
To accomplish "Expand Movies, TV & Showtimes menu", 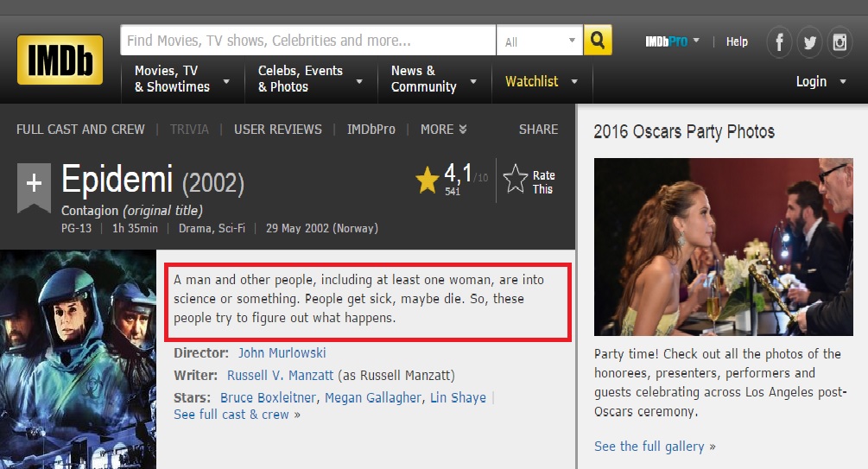I will [x=182, y=79].
